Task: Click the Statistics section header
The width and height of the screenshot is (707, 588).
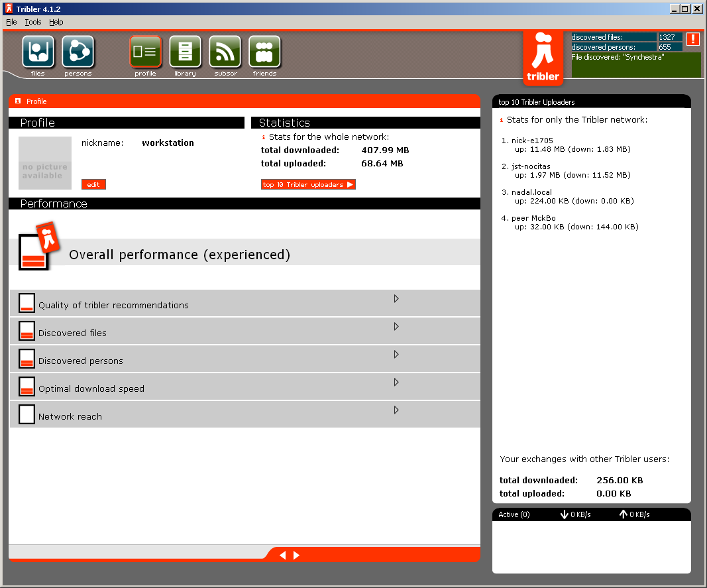Action: pos(365,123)
